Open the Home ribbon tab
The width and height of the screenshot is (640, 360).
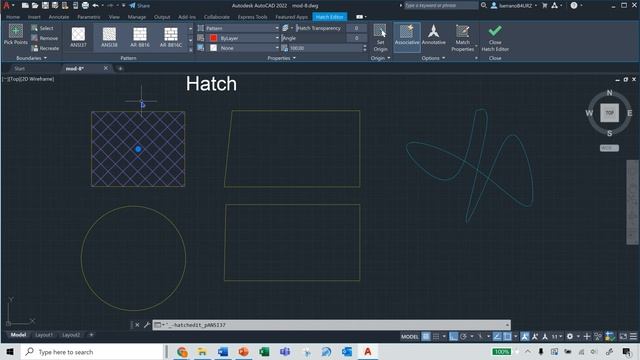[13, 17]
